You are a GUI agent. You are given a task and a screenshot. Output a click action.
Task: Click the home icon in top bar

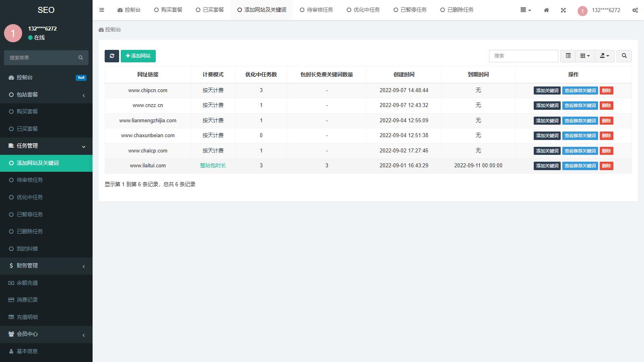coord(546,10)
